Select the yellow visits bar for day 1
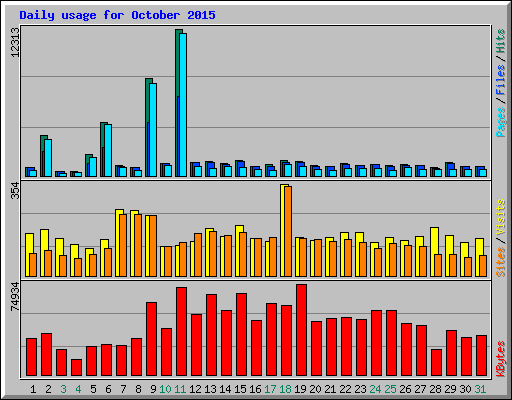This screenshot has width=512, height=400. (28, 255)
